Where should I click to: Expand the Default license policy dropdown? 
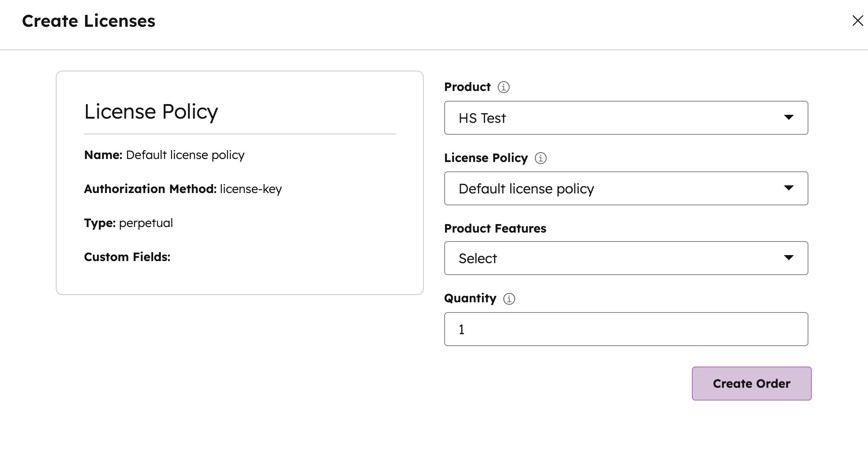(625, 188)
